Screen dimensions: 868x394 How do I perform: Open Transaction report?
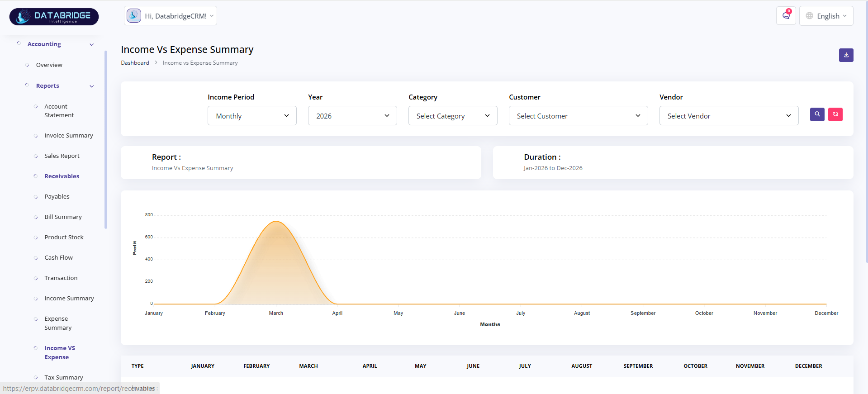61,278
